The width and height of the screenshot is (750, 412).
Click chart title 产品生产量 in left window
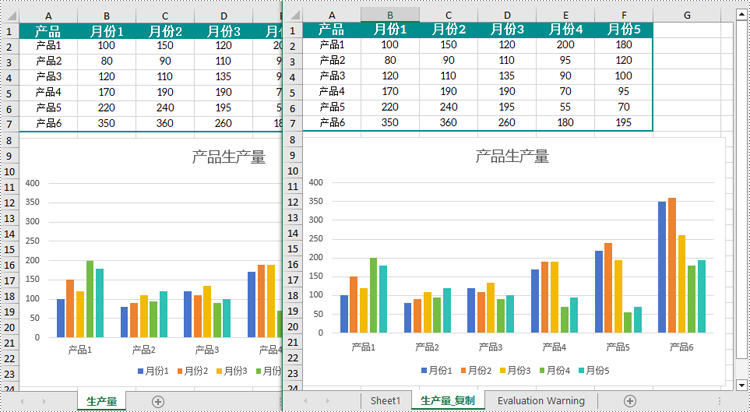click(229, 156)
